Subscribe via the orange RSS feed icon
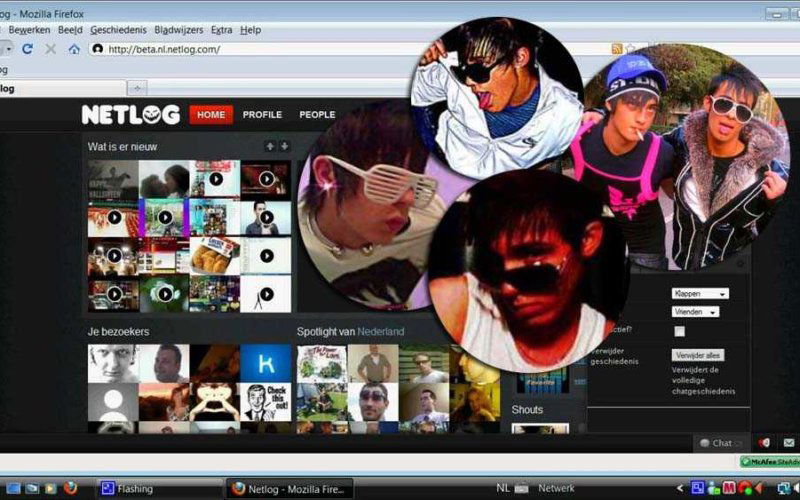This screenshot has width=800, height=500. (616, 49)
